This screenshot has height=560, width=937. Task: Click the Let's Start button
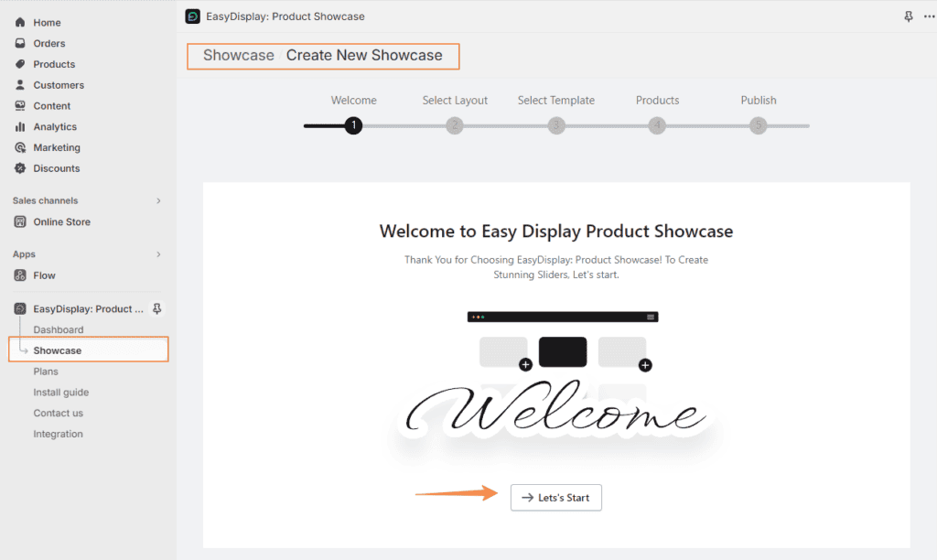point(555,497)
